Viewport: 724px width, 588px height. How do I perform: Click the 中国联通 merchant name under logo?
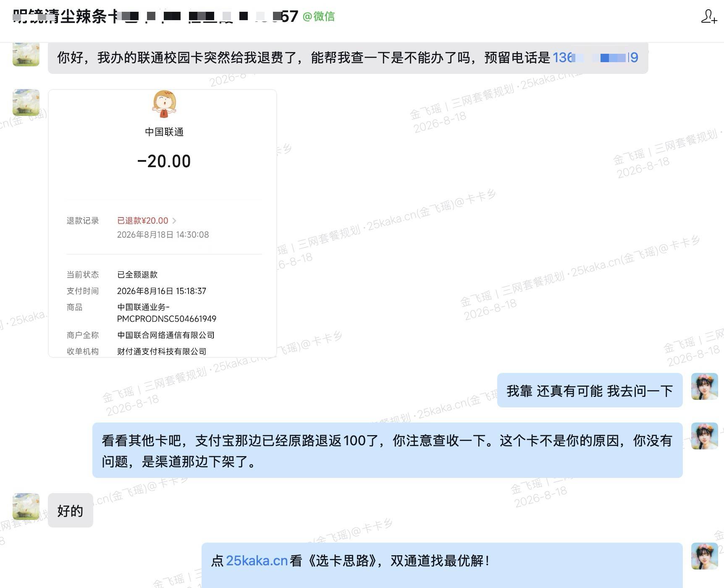click(x=164, y=132)
